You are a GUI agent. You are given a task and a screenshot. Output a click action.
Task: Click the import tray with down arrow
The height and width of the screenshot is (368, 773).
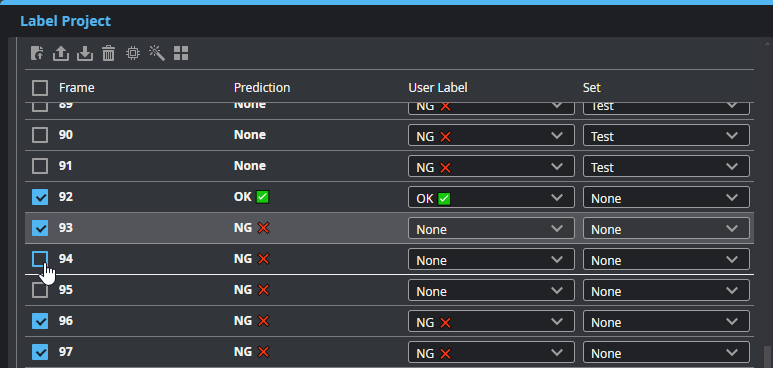[85, 53]
